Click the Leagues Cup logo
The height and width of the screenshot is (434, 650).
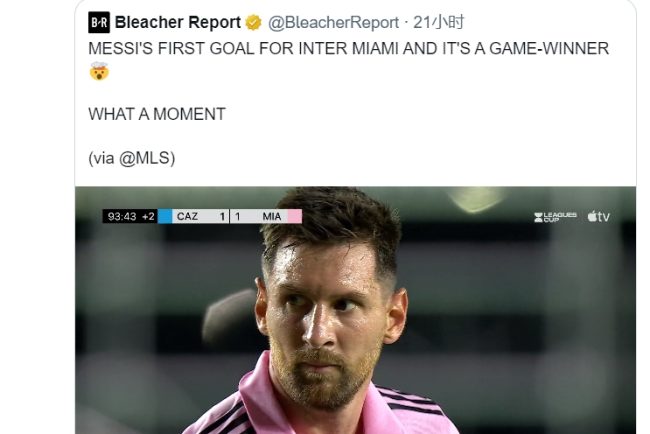click(x=555, y=217)
